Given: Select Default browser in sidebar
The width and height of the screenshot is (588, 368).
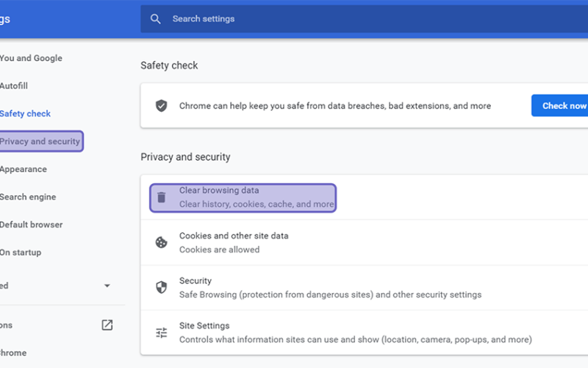Looking at the screenshot, I should click(x=31, y=225).
